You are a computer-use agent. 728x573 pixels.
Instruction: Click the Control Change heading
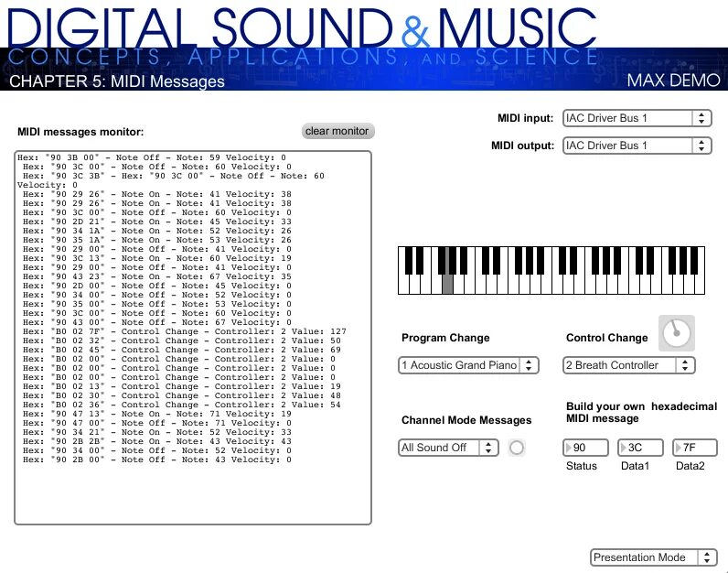[607, 338]
